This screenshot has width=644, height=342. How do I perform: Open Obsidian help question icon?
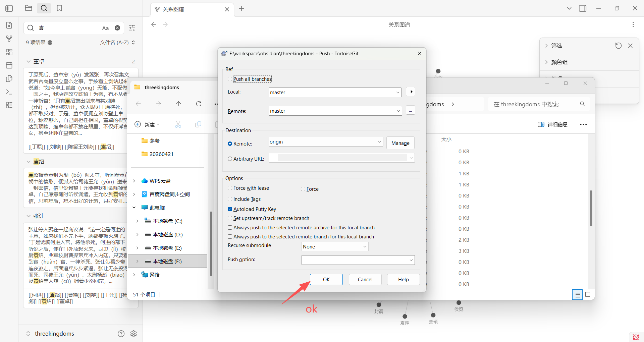pyautogui.click(x=121, y=334)
